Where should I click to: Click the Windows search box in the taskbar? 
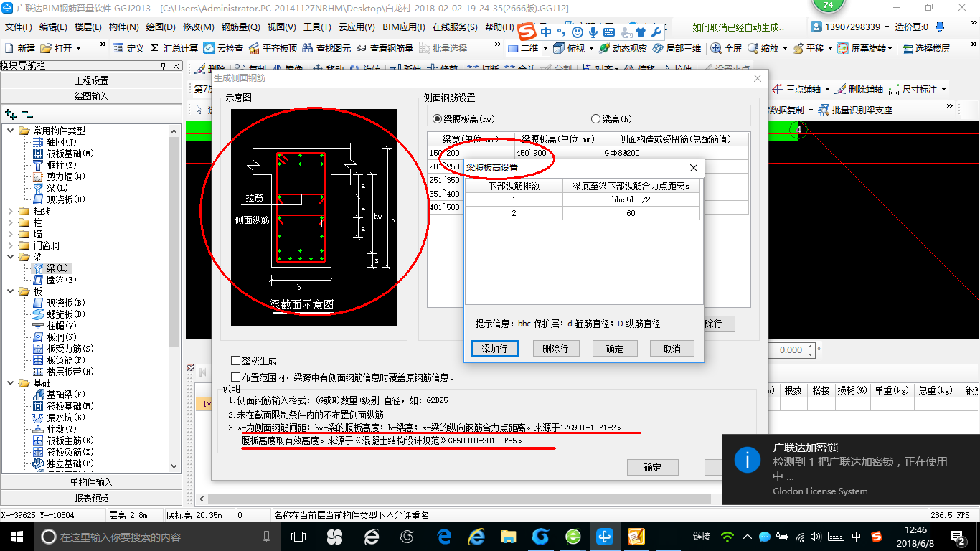(x=158, y=537)
